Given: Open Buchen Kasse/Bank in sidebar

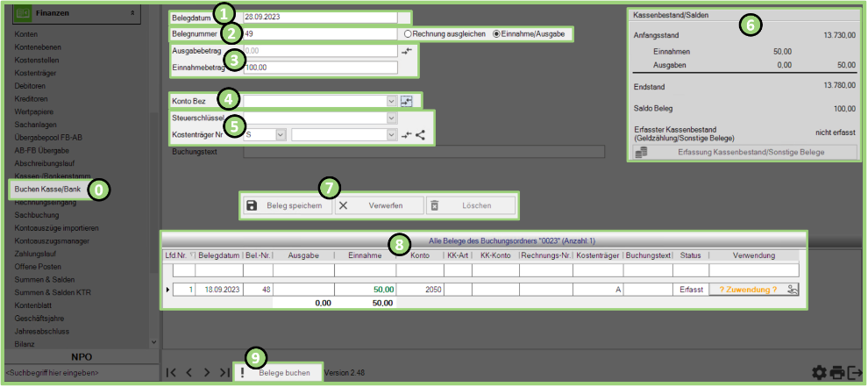Looking at the screenshot, I should tap(48, 190).
